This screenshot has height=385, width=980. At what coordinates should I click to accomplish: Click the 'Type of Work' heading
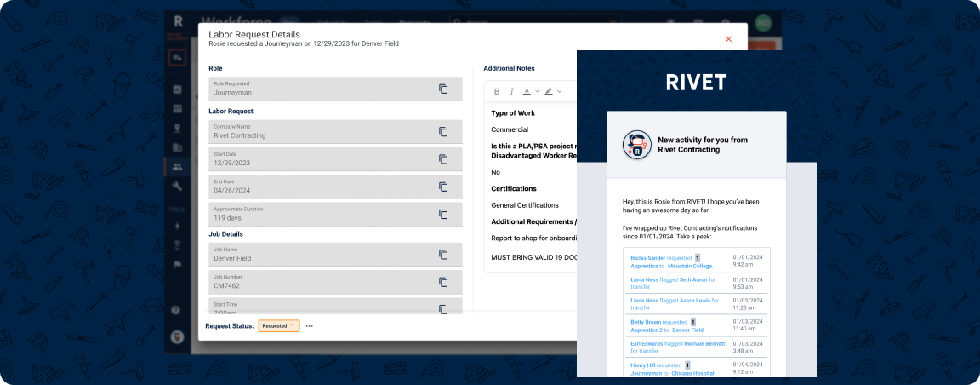(x=512, y=113)
